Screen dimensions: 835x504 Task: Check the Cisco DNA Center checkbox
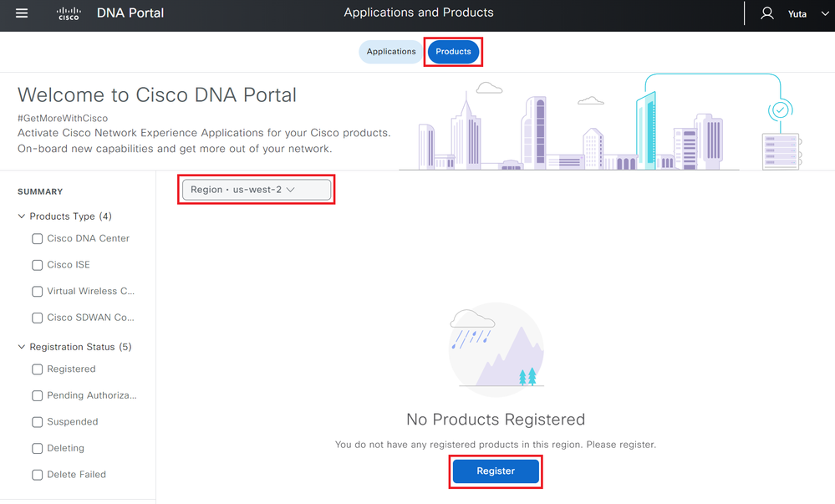(x=38, y=239)
